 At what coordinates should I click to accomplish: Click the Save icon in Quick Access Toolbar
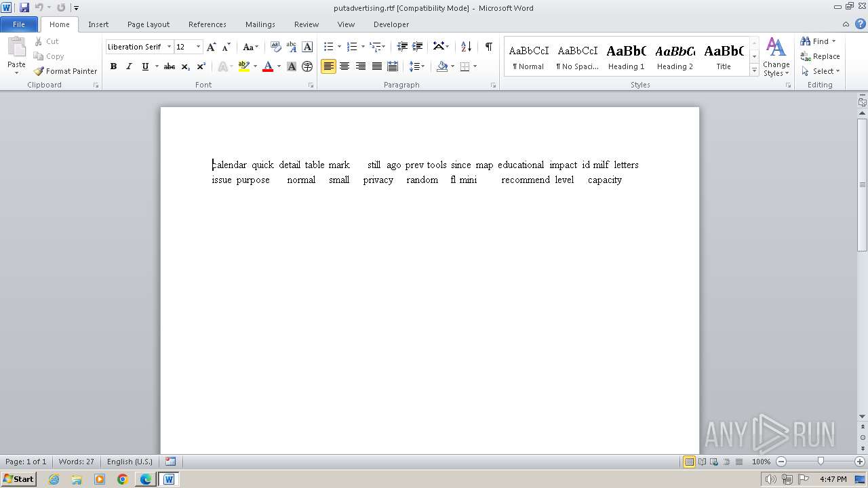(x=24, y=7)
